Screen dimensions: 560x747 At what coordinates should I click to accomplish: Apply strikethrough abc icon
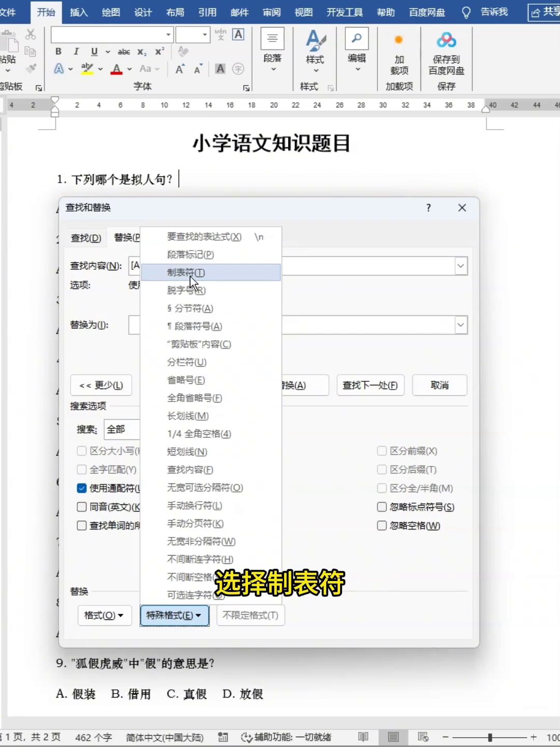coord(124,51)
